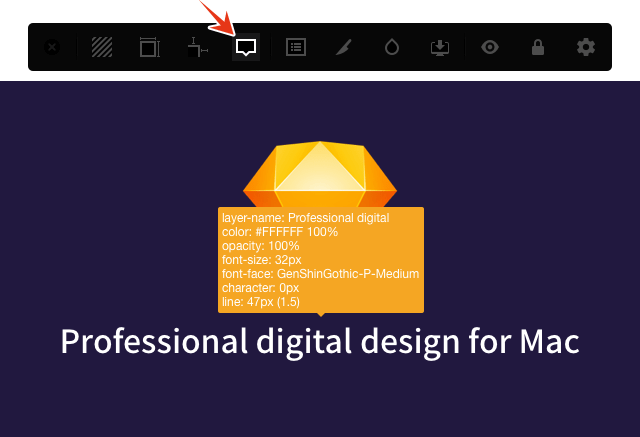Toggle visibility with the eye icon
The image size is (640, 437).
[489, 47]
